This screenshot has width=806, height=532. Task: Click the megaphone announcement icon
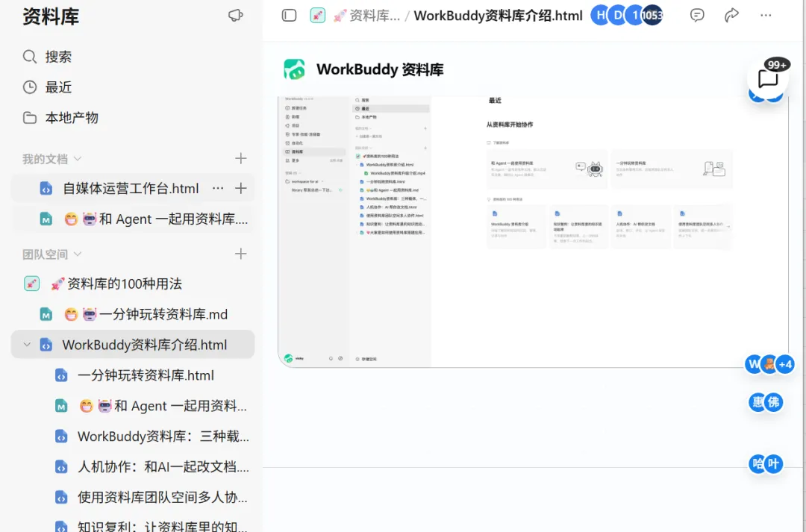(x=235, y=16)
